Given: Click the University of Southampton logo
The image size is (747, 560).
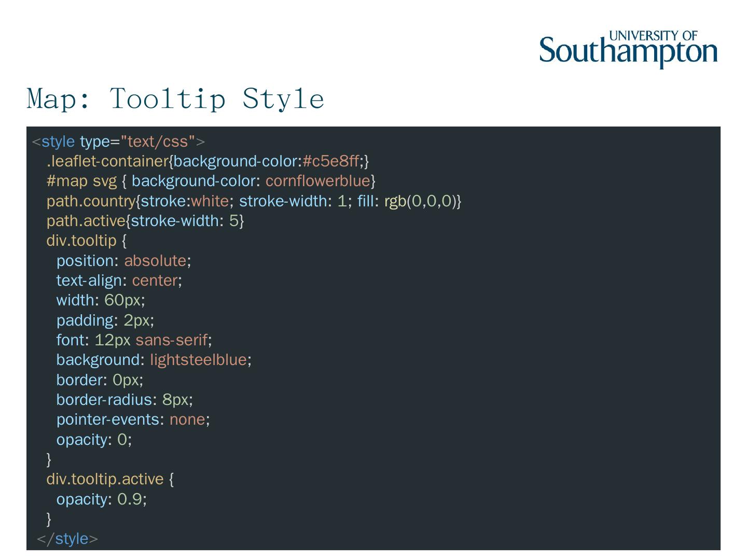Looking at the screenshot, I should 628,49.
